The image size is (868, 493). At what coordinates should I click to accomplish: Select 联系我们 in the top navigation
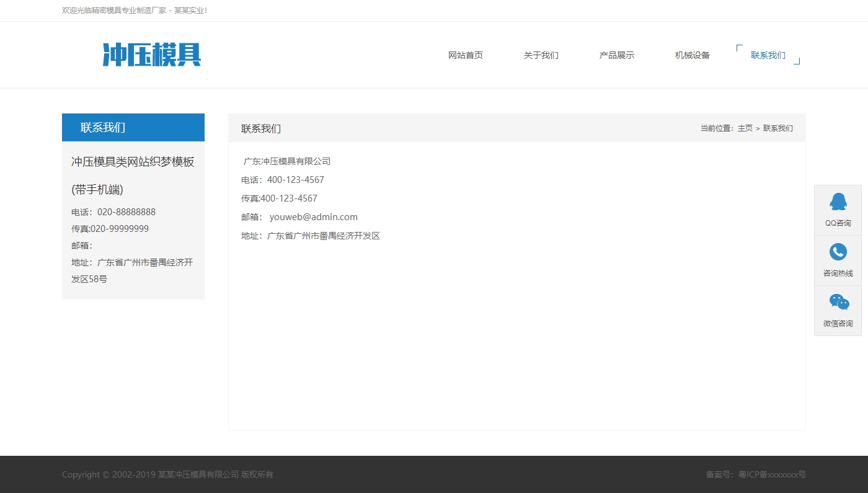768,55
